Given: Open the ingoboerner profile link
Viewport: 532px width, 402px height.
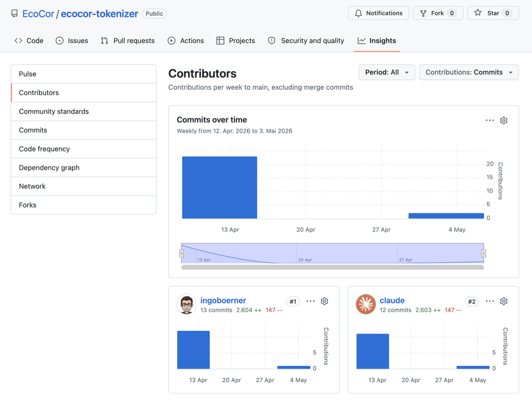Looking at the screenshot, I should tap(223, 300).
